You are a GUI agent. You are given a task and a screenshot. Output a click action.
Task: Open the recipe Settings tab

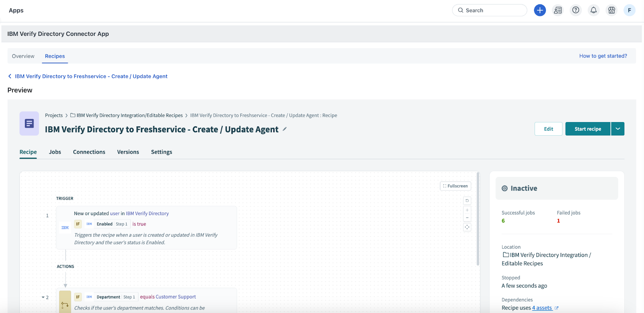[x=161, y=152]
